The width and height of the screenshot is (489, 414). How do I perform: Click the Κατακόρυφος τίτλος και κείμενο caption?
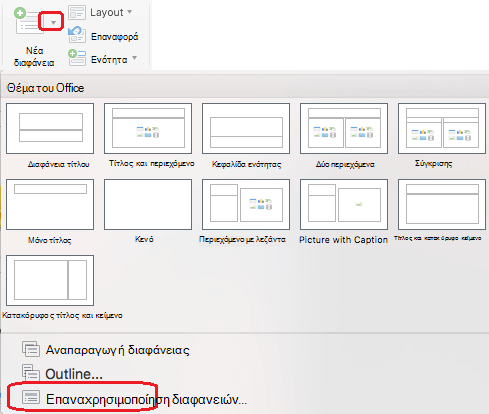coord(62,315)
